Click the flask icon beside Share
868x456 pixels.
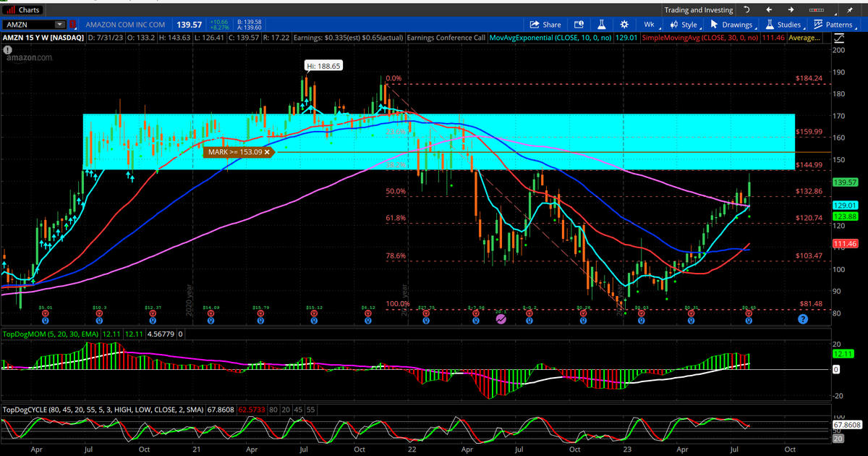[x=602, y=25]
